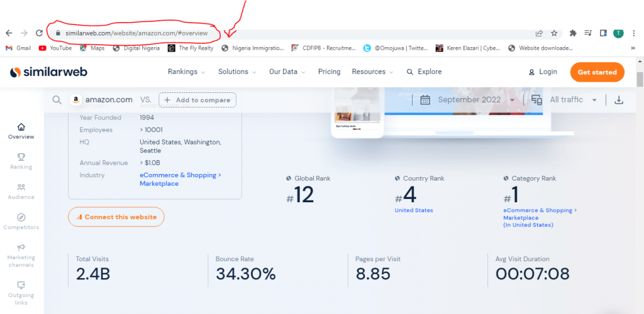Open CDFIPB Recruitment bookmark

(324, 48)
